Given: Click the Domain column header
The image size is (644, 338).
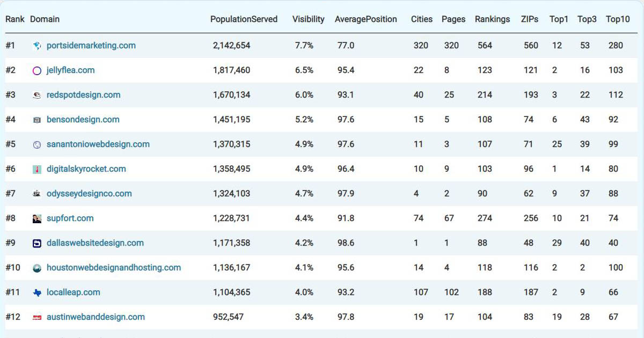Looking at the screenshot, I should tap(45, 19).
